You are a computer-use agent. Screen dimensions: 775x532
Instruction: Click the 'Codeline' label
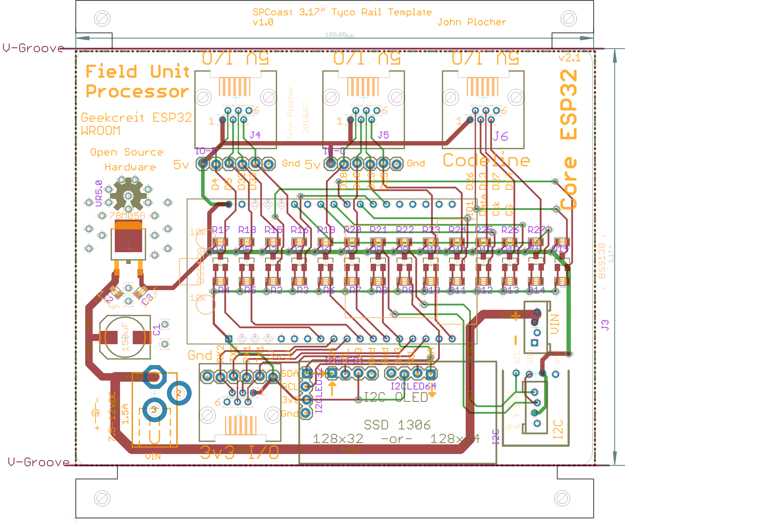486,160
